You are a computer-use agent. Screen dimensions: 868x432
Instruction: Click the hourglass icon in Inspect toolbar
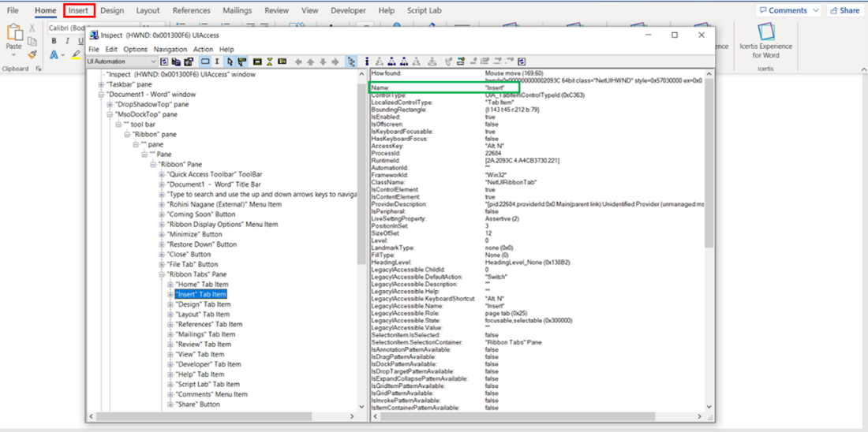(270, 61)
